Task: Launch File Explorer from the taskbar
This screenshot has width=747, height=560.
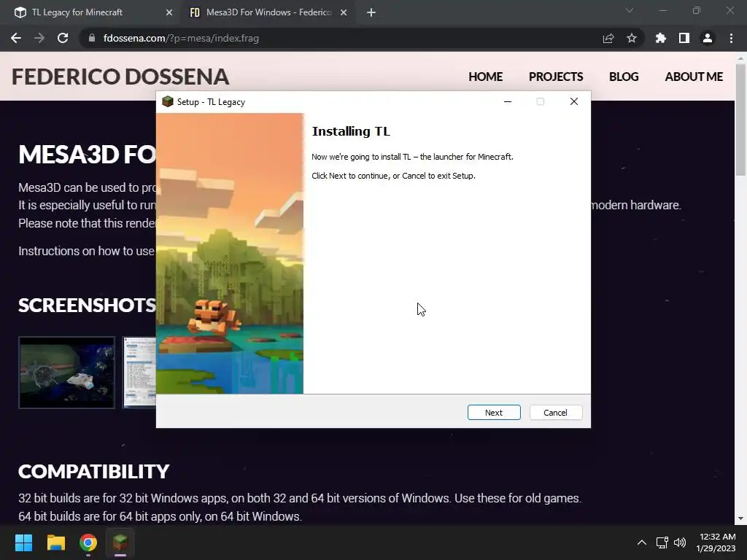Action: (55, 542)
